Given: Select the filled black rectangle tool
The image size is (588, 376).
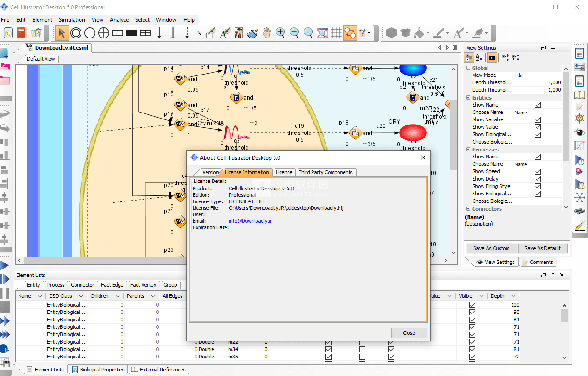Looking at the screenshot, I should tap(131, 33).
